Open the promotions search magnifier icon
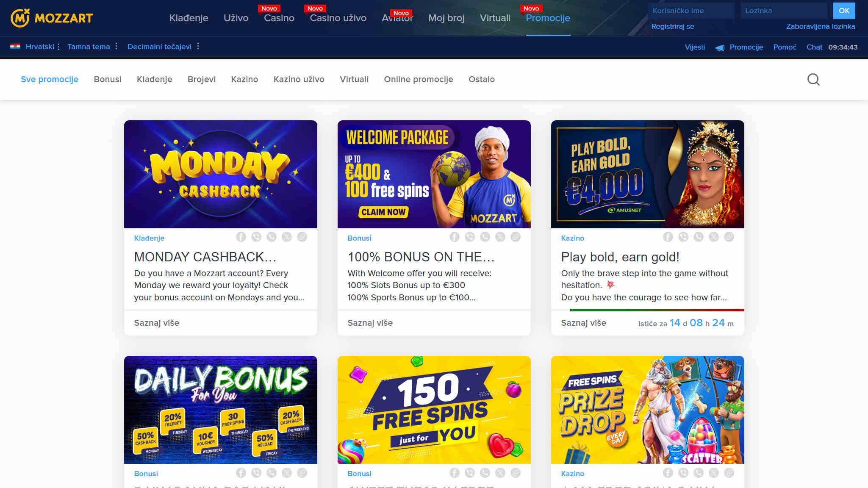This screenshot has height=488, width=868. [813, 79]
